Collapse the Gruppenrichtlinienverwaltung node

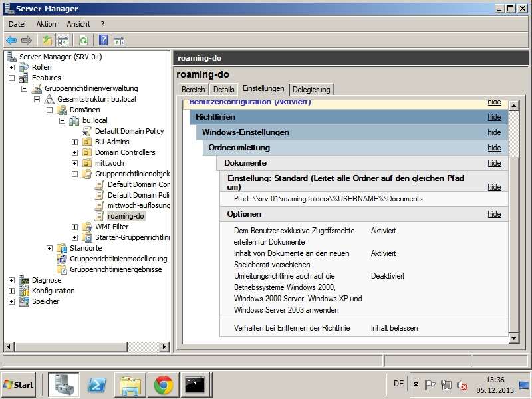(x=24, y=88)
